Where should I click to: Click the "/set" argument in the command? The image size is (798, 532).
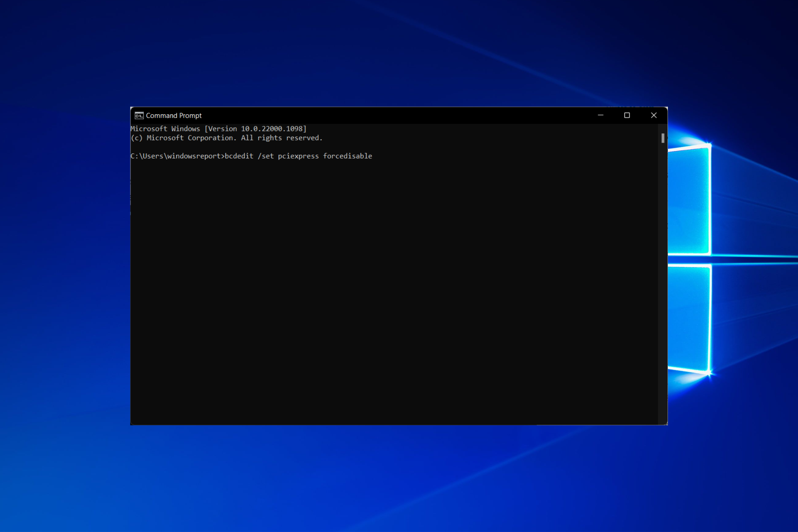click(266, 156)
